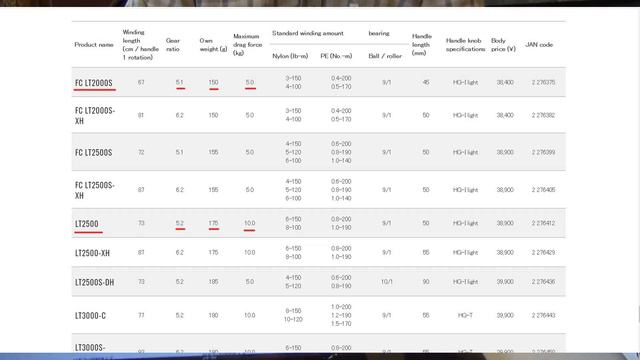Click the PE (No.-m) sub-header
This screenshot has width=640, height=360.
tap(336, 56)
